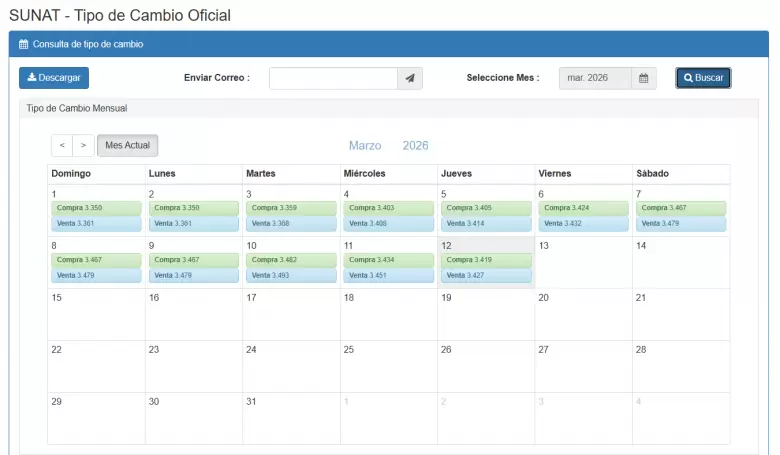This screenshot has height=455, width=780.
Task: Click the Mes Actual button
Action: [127, 146]
